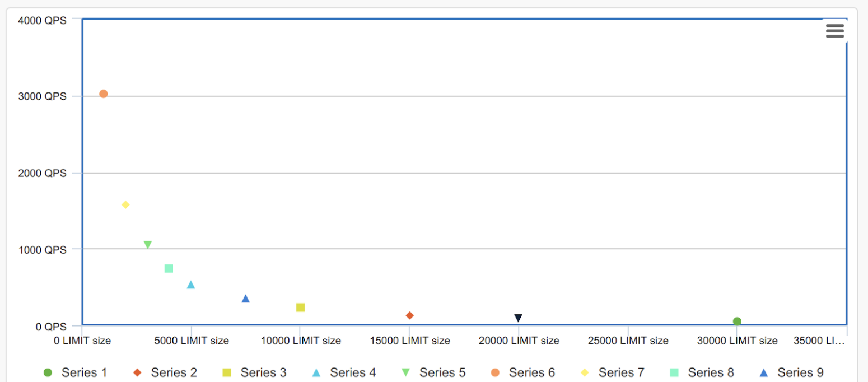Viewport: 868px width, 382px height.
Task: Toggle Series 1 visibility in legend
Action: (x=84, y=372)
